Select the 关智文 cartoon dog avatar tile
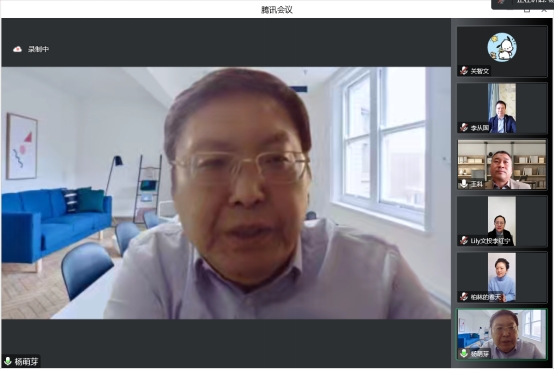 [502, 52]
